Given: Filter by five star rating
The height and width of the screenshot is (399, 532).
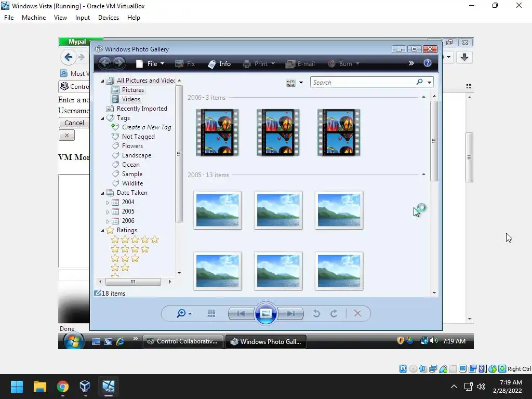Looking at the screenshot, I should (x=135, y=240).
